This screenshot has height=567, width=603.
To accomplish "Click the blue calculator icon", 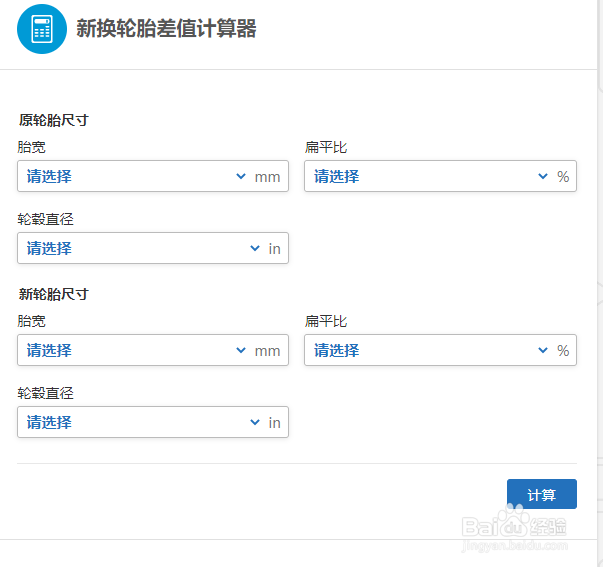I will [x=42, y=29].
